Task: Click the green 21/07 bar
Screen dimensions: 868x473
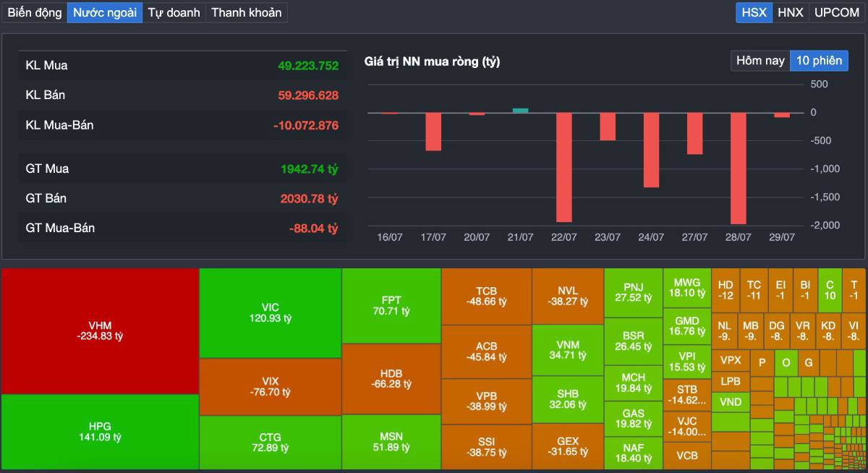Action: click(x=520, y=111)
